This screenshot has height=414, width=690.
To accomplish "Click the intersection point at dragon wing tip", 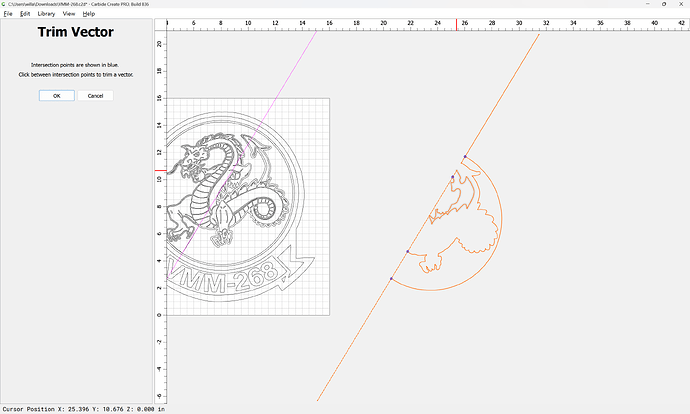I will [452, 178].
